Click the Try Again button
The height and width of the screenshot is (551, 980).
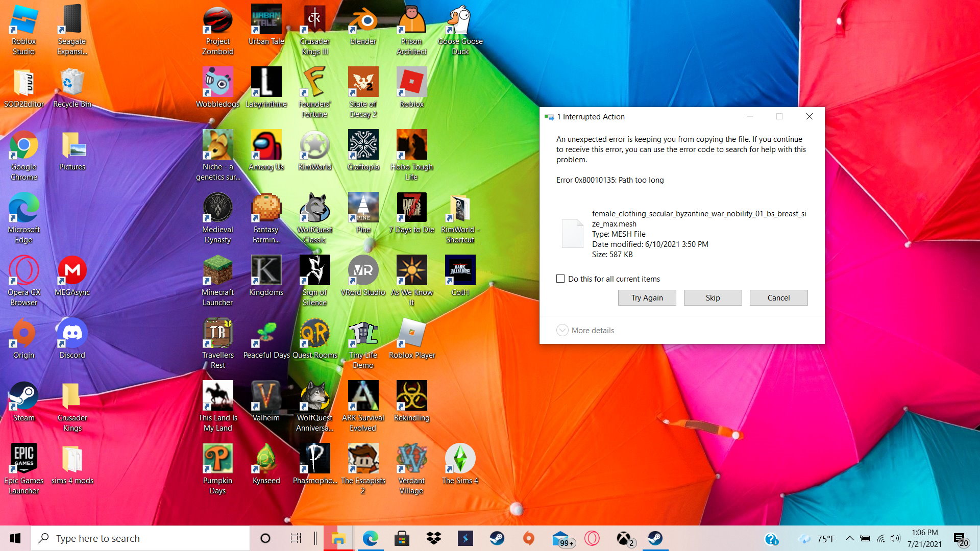tap(647, 297)
